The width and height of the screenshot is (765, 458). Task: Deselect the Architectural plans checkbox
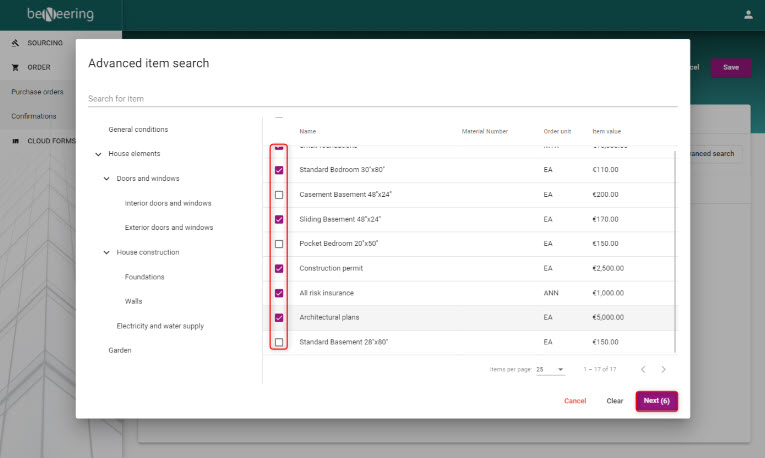click(279, 318)
